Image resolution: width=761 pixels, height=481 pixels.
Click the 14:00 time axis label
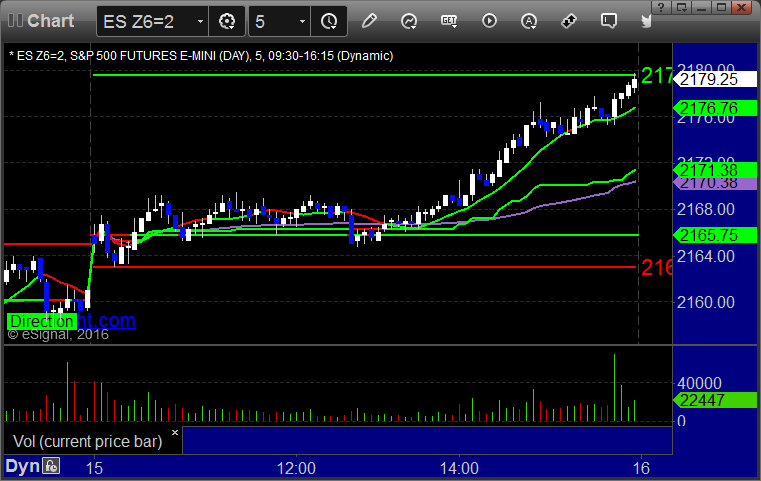[459, 468]
